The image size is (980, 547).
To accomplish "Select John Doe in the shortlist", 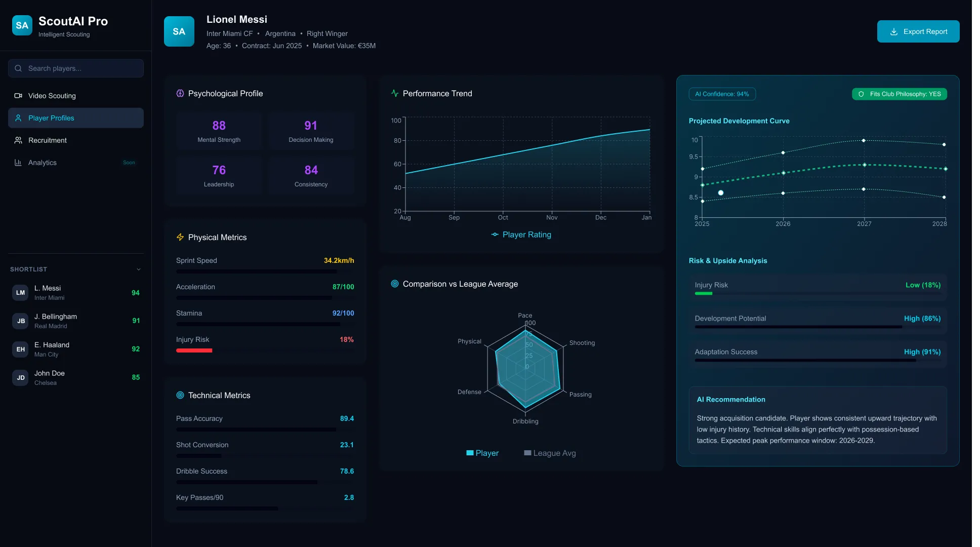I will click(x=76, y=378).
